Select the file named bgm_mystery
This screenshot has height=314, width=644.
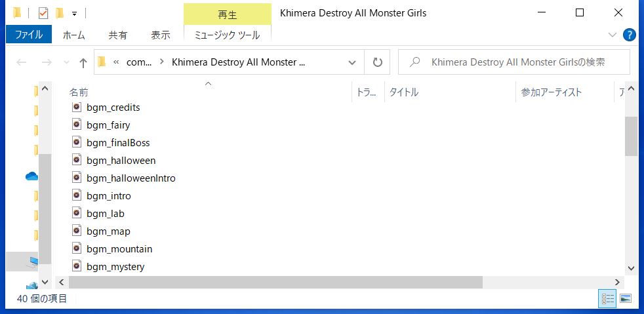coord(115,267)
